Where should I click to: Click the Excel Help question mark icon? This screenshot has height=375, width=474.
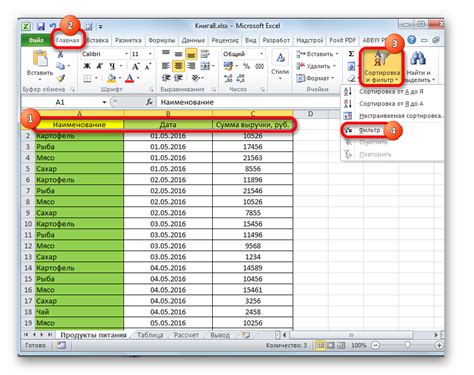click(x=412, y=40)
